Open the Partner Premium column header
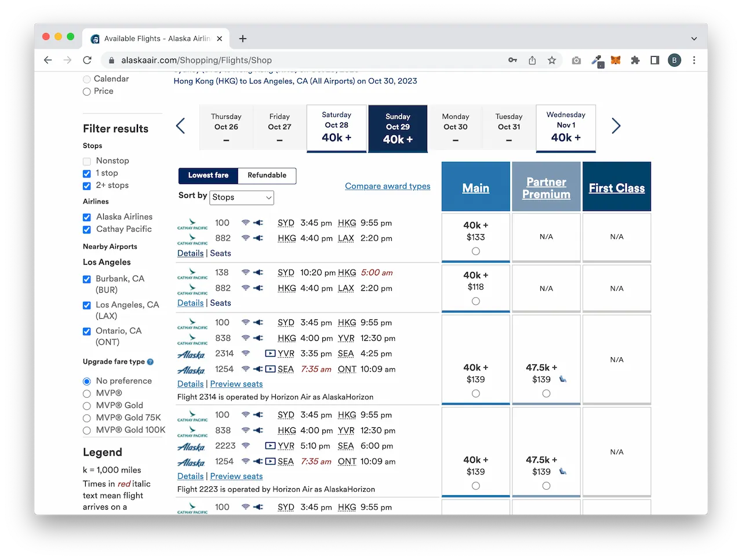 [x=546, y=188]
